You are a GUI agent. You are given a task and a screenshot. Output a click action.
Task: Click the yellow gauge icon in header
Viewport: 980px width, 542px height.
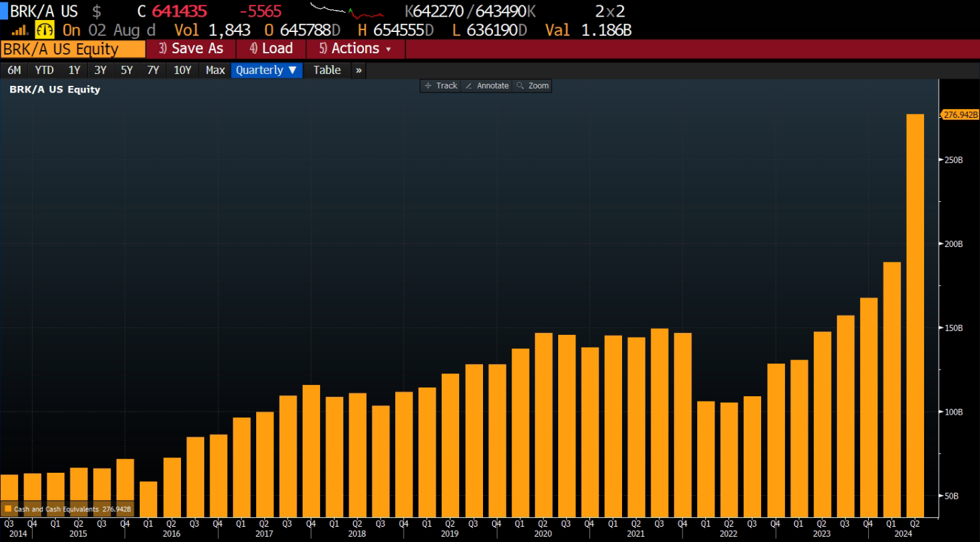pyautogui.click(x=45, y=30)
